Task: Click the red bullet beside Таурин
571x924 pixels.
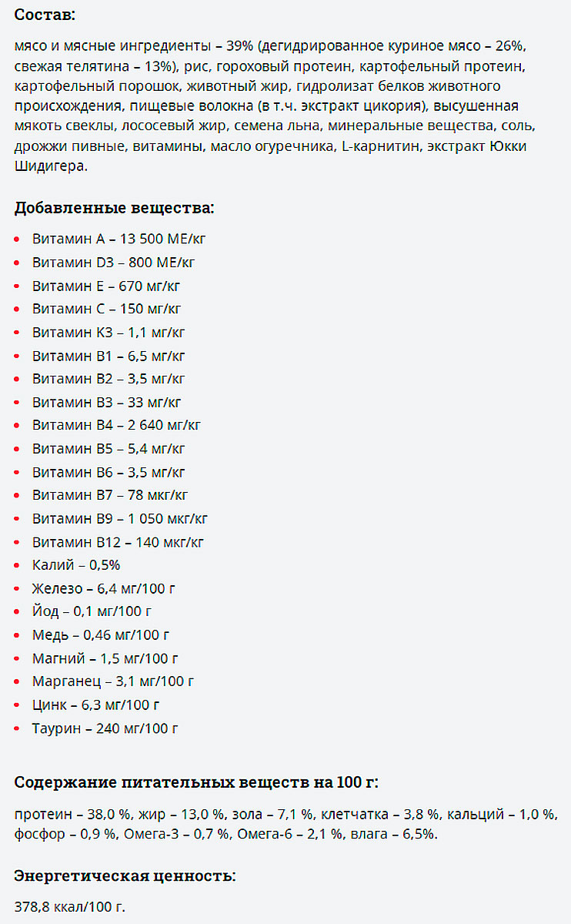Action: [x=18, y=728]
